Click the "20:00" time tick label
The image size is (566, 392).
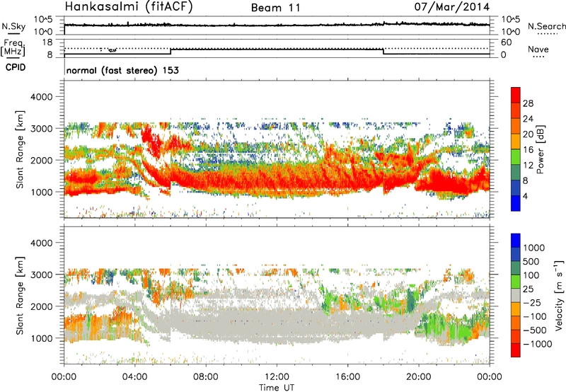click(x=418, y=377)
